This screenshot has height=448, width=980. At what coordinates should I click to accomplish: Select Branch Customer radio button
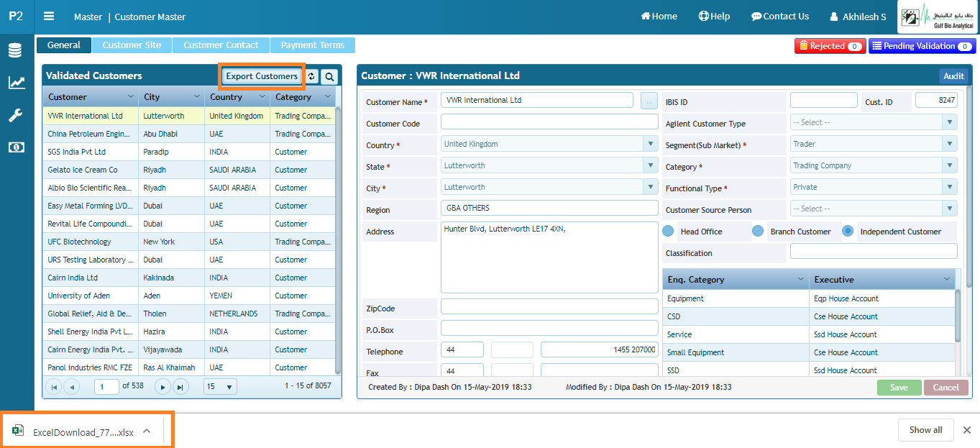coord(758,232)
